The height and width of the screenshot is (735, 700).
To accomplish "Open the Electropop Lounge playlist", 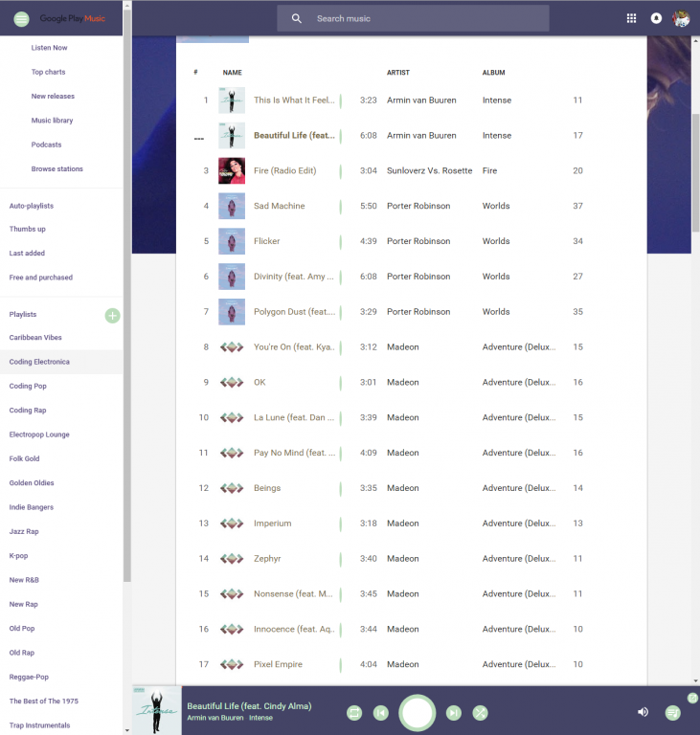I will click(x=39, y=434).
